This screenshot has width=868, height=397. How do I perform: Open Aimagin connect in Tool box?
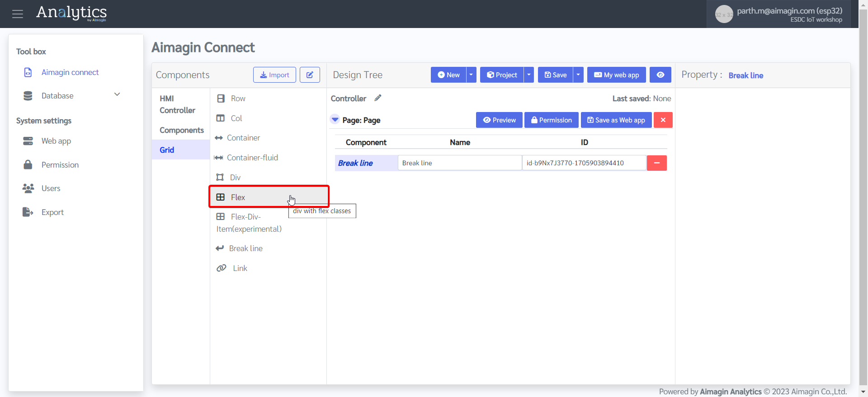[x=70, y=72]
